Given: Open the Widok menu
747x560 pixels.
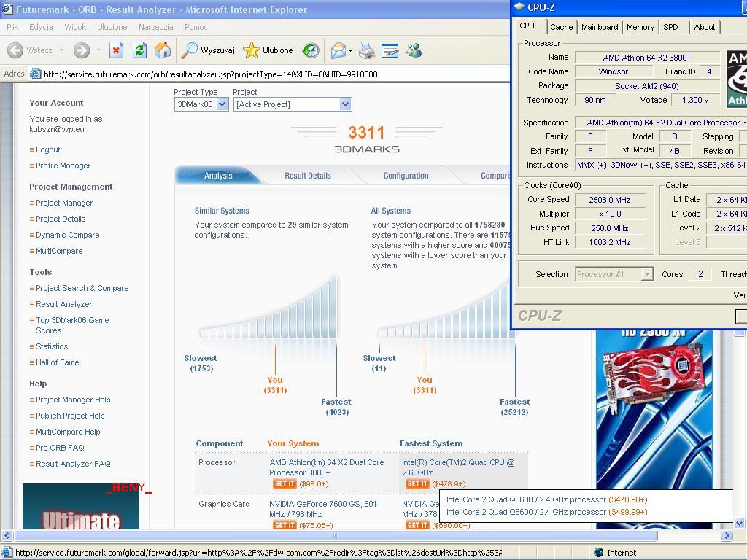Looking at the screenshot, I should click(75, 27).
